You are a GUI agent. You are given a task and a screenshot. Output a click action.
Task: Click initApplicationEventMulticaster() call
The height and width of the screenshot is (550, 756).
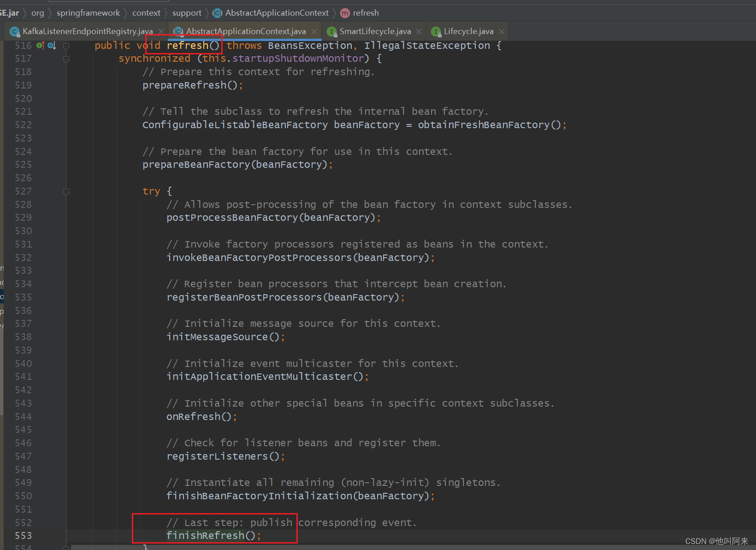[265, 377]
